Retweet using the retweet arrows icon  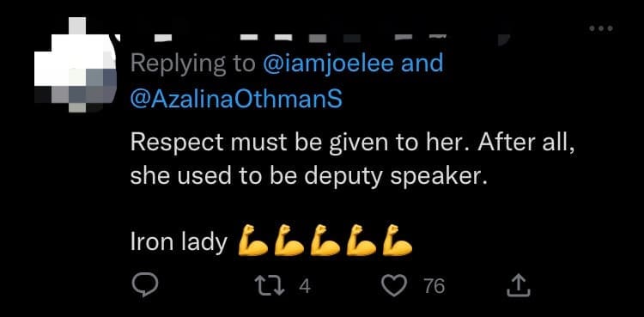(x=270, y=285)
